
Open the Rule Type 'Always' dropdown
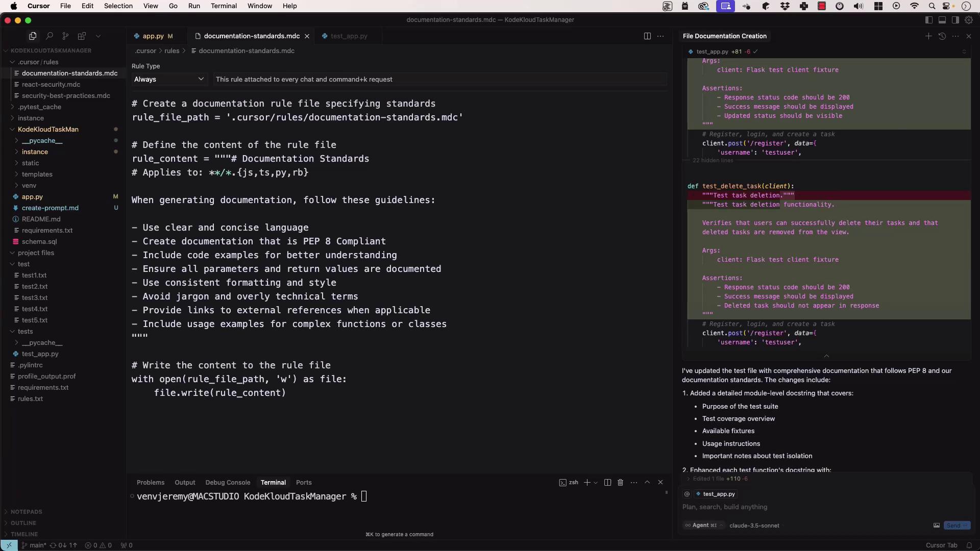tap(169, 80)
